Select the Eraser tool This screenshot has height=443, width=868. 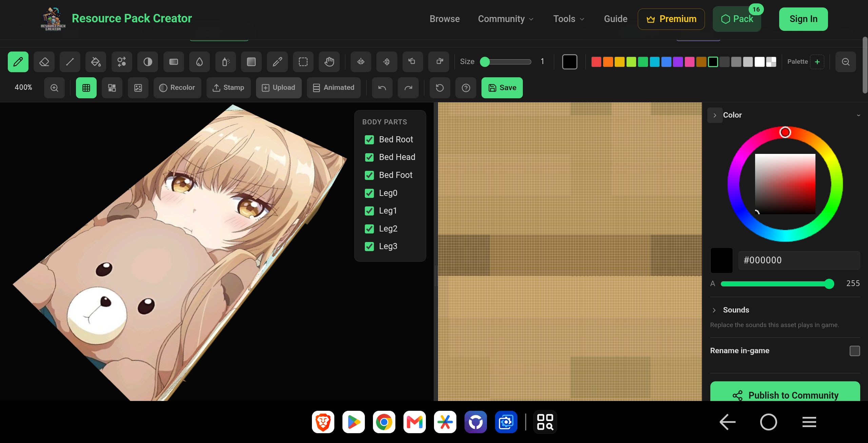coord(44,62)
